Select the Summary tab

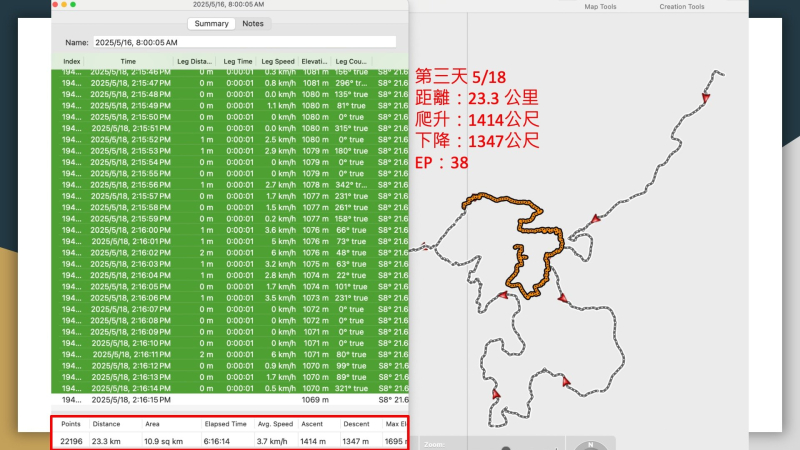211,23
